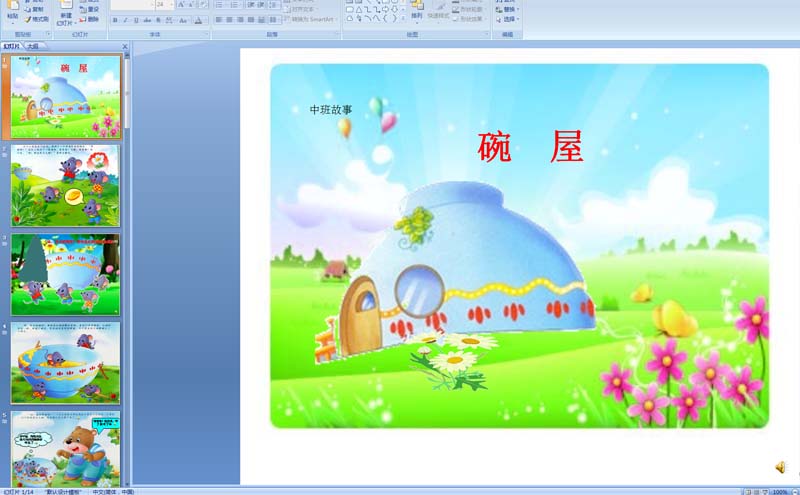Click Convert to SmartArt button
This screenshot has width=800, height=495.
(x=310, y=19)
